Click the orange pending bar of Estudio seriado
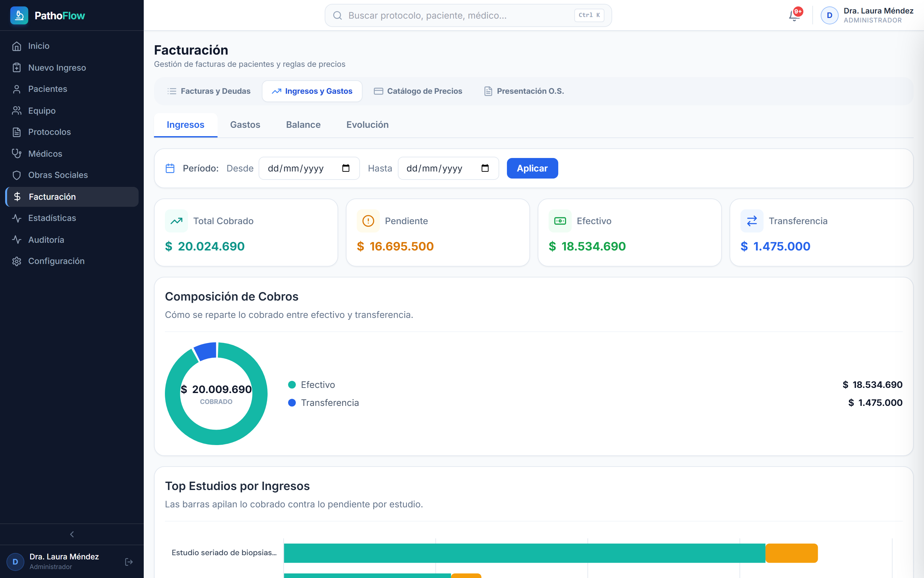This screenshot has height=578, width=924. pyautogui.click(x=791, y=553)
